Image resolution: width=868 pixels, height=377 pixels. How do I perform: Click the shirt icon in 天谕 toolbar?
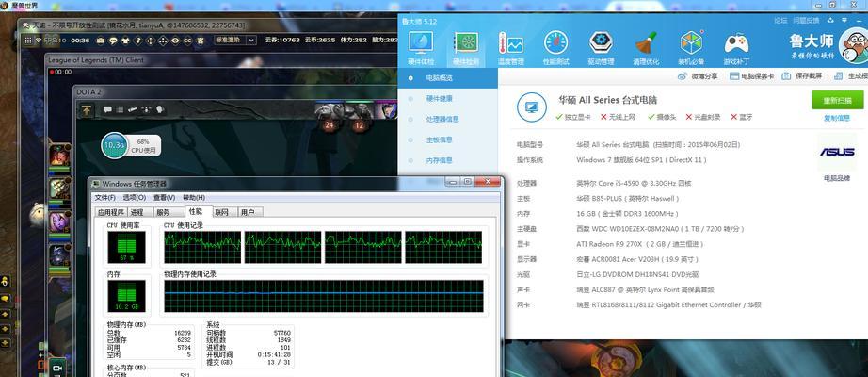125,41
